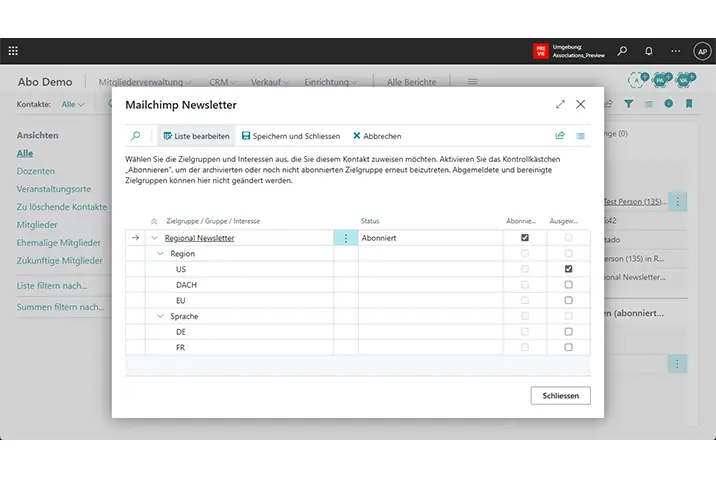Viewport: 716px width, 478px height.
Task: Collapse the Sprache group
Action: click(x=160, y=316)
